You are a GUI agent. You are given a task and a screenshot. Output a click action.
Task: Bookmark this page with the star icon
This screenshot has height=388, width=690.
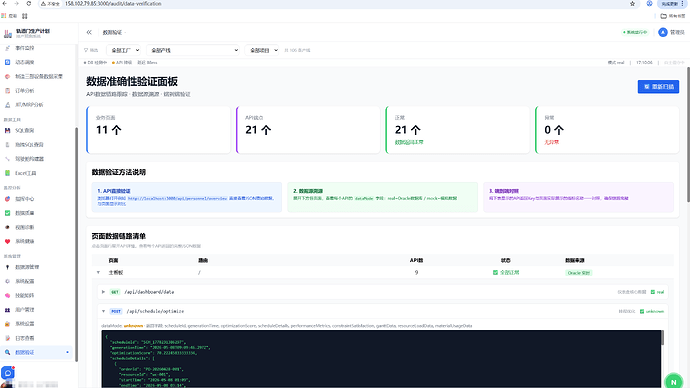click(632, 4)
